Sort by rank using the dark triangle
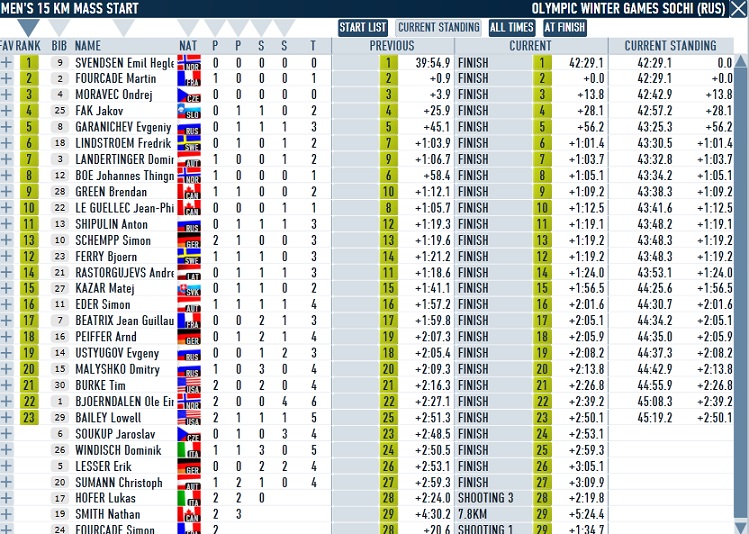749x534 pixels. (28, 27)
